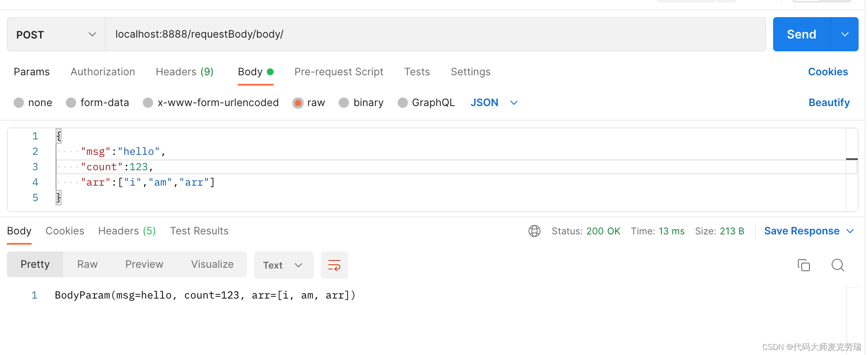Click the "msg":"hello" line in editor
Image resolution: width=868 pixels, height=355 pixels.
point(123,151)
